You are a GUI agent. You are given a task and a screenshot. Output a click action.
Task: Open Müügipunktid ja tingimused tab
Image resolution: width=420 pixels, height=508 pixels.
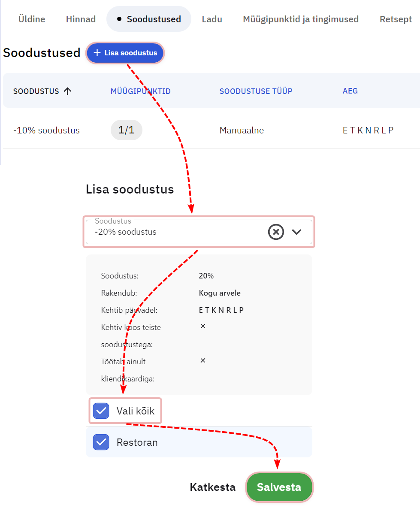pyautogui.click(x=300, y=19)
